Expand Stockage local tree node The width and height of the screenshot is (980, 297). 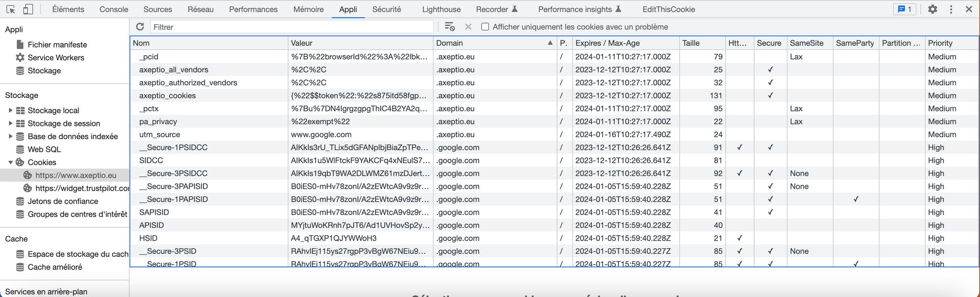[x=10, y=110]
